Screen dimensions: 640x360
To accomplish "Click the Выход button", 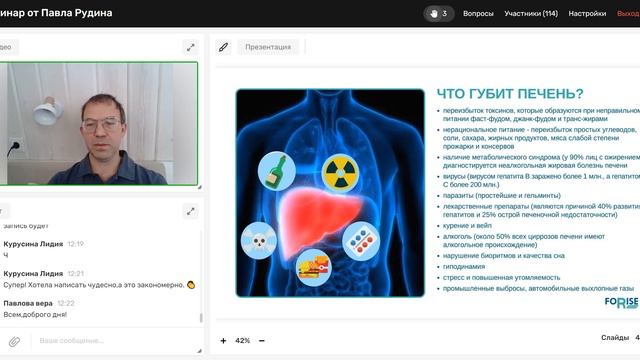I will click(x=628, y=13).
